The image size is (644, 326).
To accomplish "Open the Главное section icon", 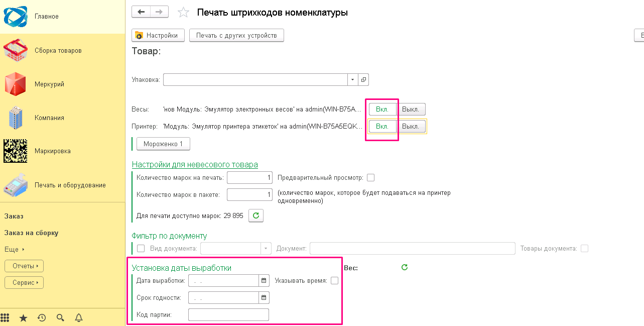I will pos(16,17).
